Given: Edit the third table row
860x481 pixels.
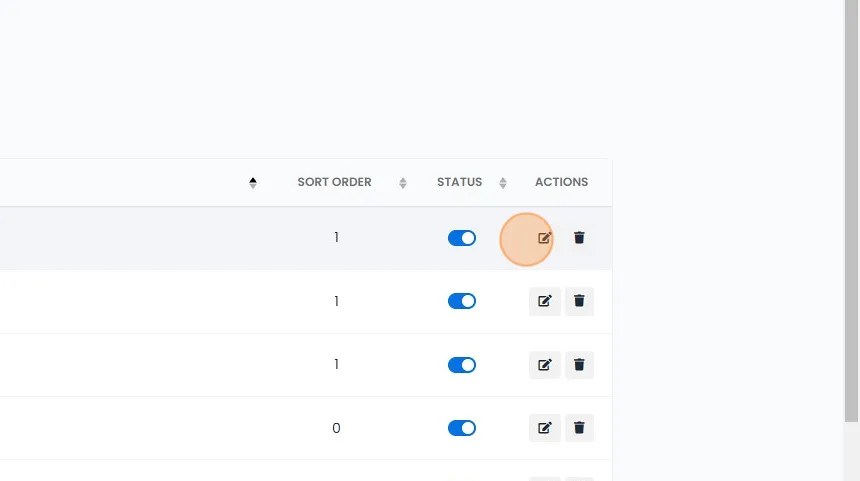Looking at the screenshot, I should pos(545,365).
